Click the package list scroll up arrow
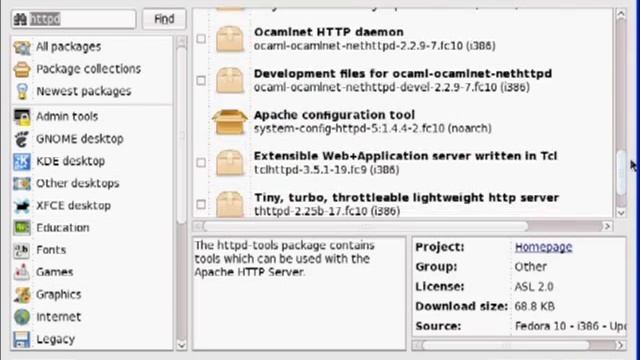Viewport: 640px width, 360px height. coord(621,14)
